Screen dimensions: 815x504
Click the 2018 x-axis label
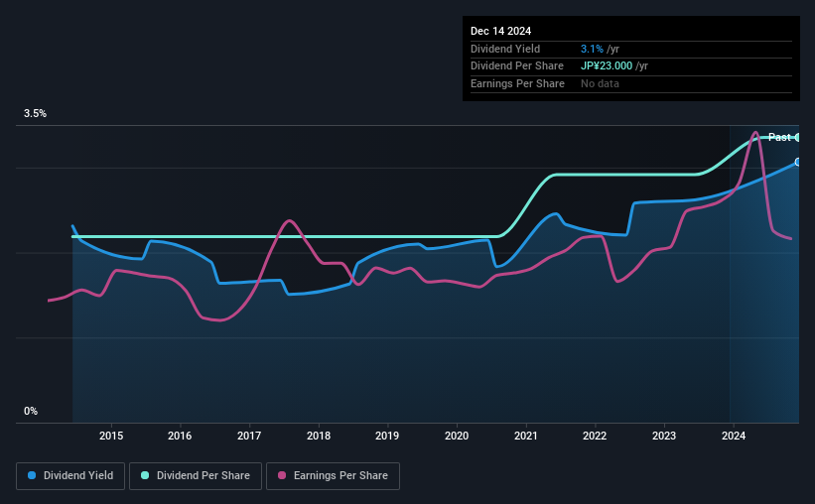(319, 436)
